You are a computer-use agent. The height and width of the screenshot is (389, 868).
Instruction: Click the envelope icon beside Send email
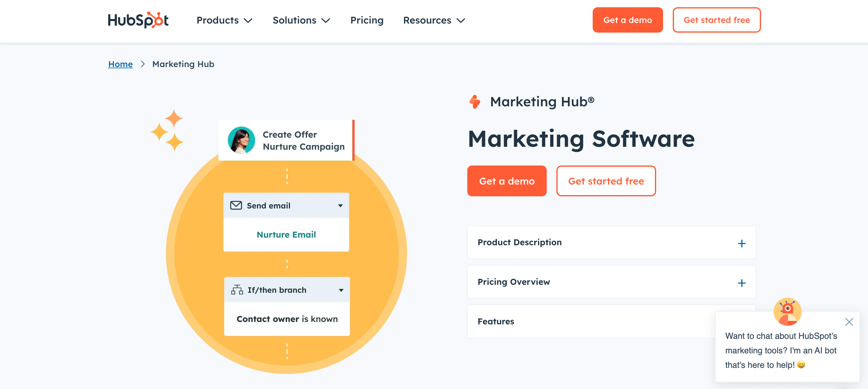pyautogui.click(x=236, y=205)
